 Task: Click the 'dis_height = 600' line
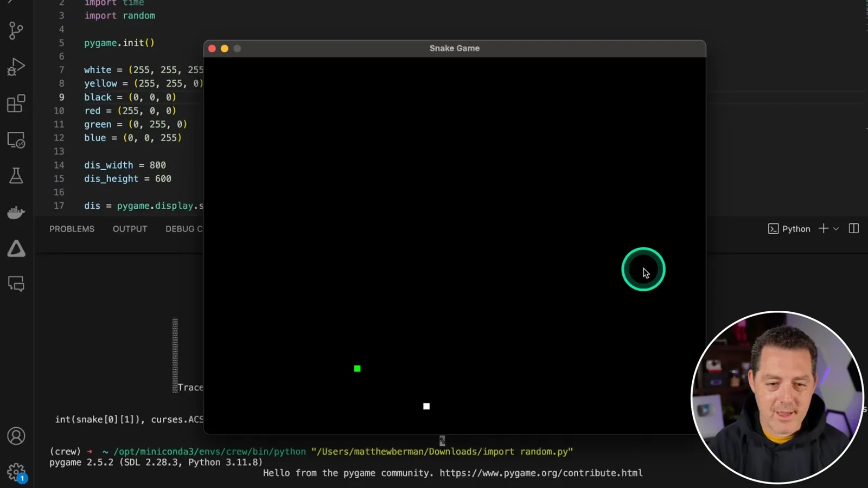pos(127,178)
